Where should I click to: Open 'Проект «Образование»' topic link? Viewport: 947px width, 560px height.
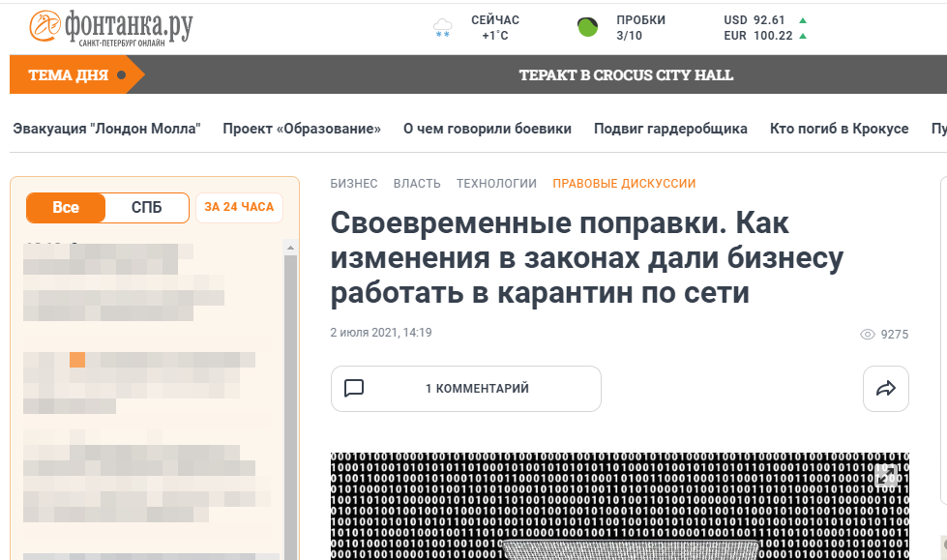pyautogui.click(x=302, y=129)
